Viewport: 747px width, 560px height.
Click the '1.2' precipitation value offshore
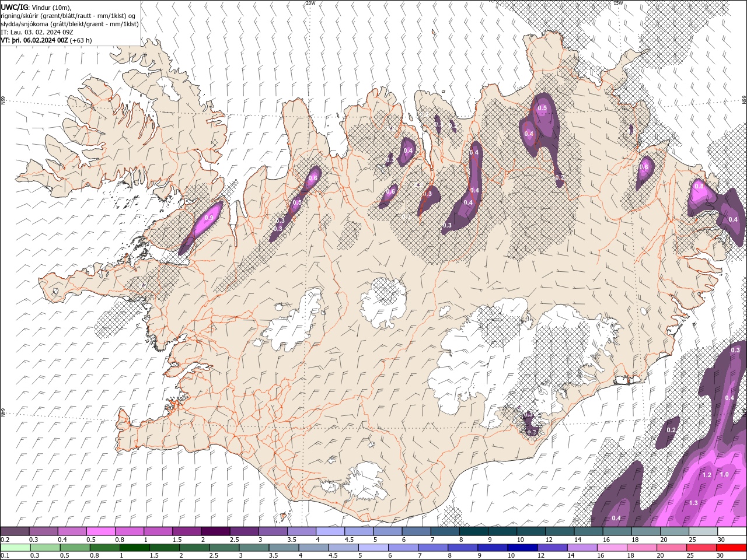click(x=707, y=475)
